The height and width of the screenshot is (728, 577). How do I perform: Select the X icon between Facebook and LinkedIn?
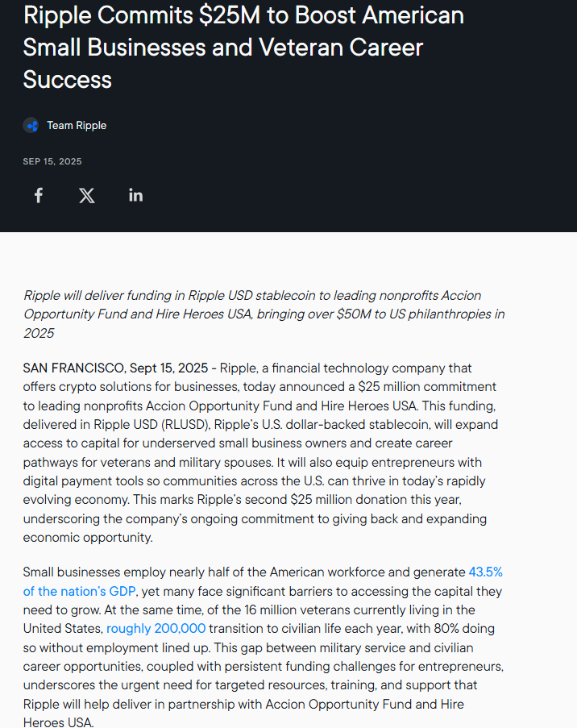click(86, 194)
